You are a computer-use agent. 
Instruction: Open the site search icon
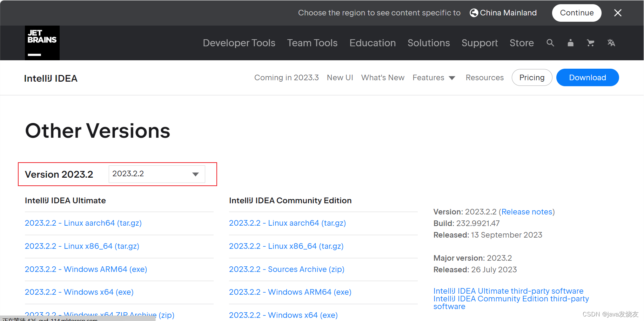click(550, 43)
